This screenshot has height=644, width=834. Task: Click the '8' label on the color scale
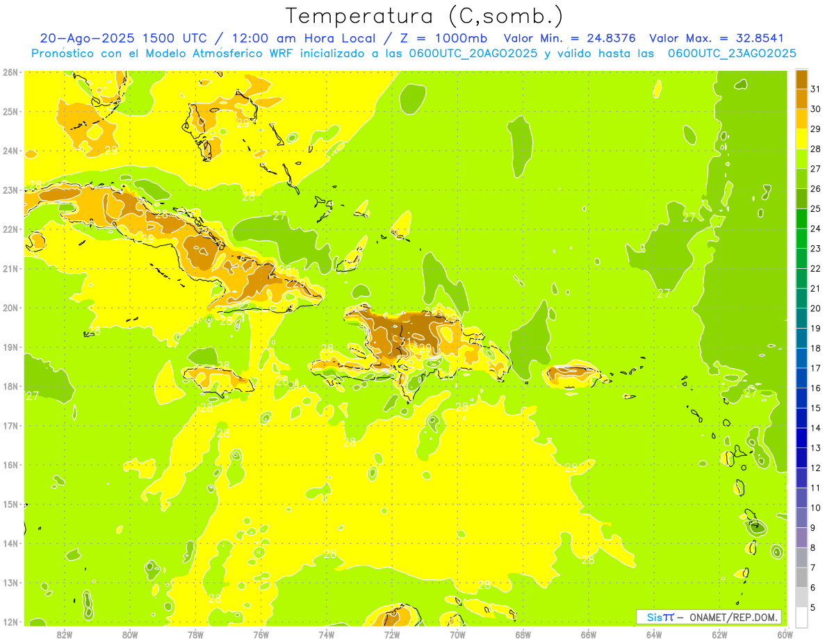(x=813, y=548)
